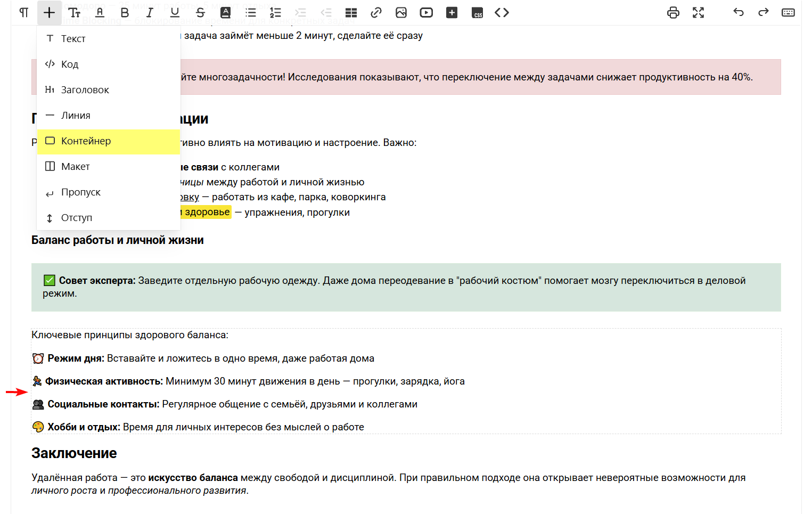
Task: Choose 'Пропуск' from the insert menu
Action: coord(109,192)
